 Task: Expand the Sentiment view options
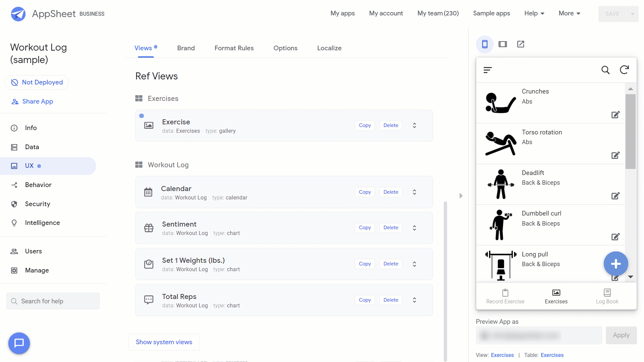[414, 228]
